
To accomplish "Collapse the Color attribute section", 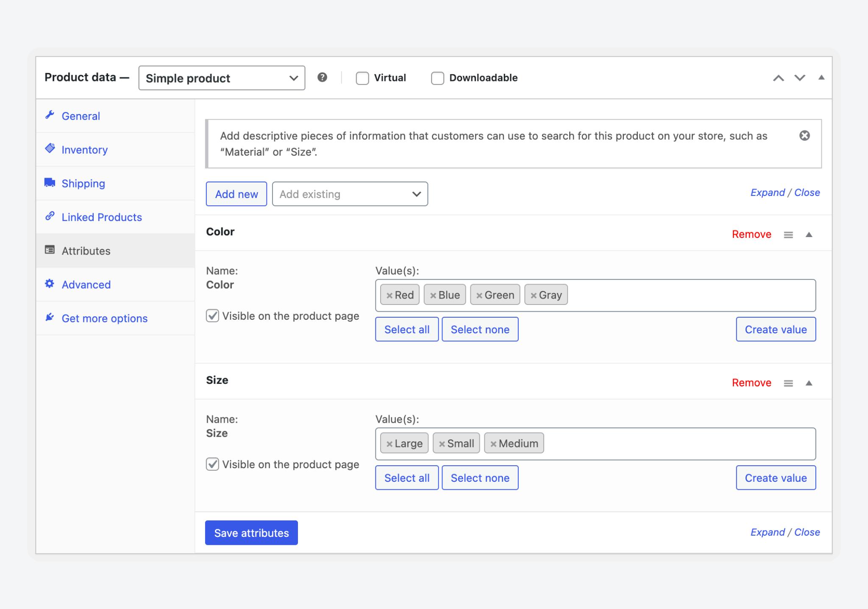I will tap(810, 234).
